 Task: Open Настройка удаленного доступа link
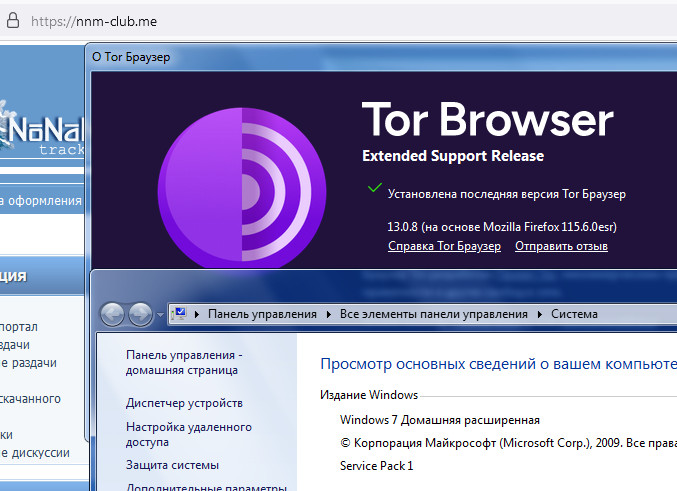(x=189, y=434)
